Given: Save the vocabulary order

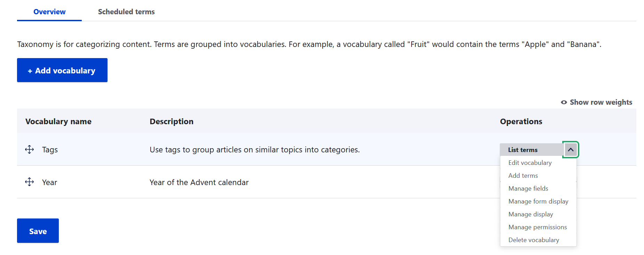Looking at the screenshot, I should (38, 231).
